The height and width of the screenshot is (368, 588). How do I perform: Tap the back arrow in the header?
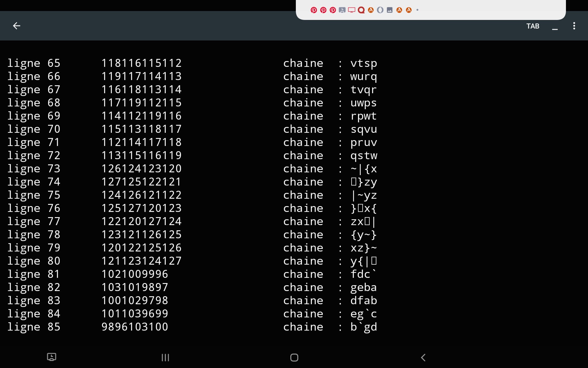coord(17,26)
